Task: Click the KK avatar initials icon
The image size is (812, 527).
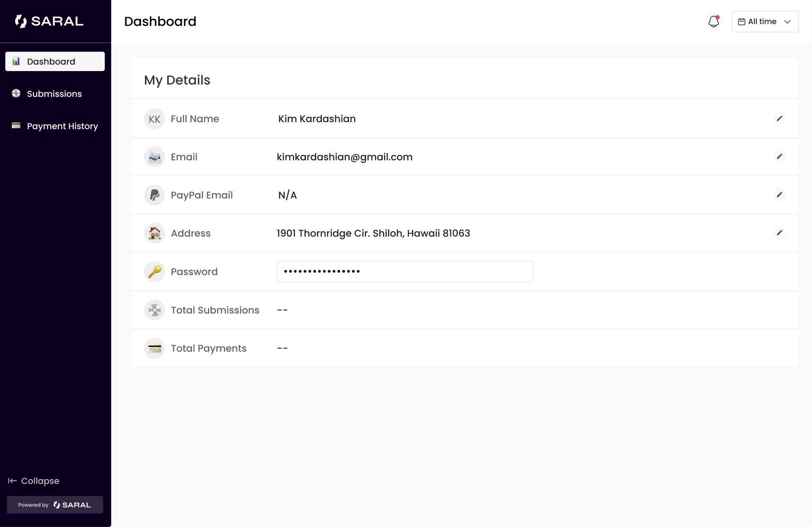Action: (154, 119)
